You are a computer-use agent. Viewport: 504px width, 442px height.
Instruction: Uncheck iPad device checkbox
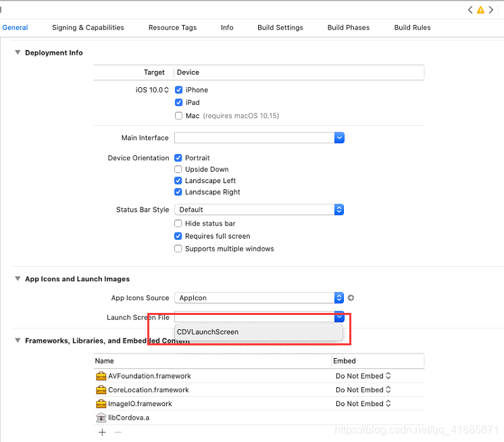point(179,103)
